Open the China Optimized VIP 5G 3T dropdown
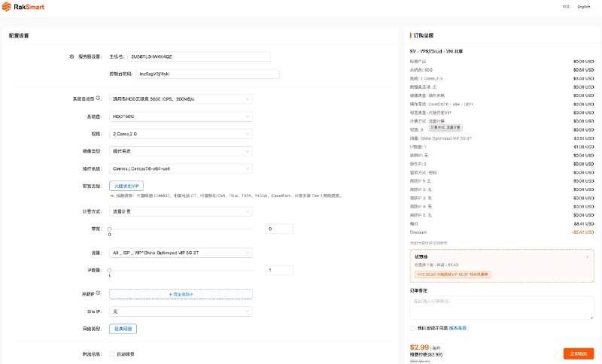 181,253
